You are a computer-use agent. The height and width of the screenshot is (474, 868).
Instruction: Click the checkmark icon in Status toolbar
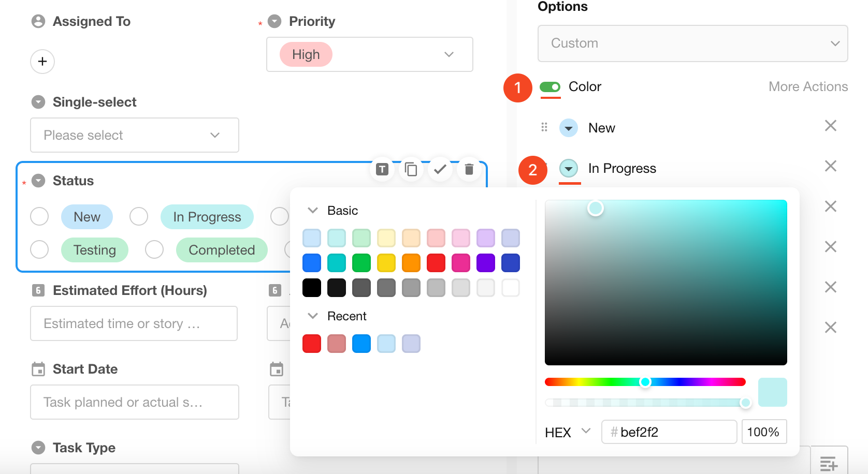pos(440,169)
